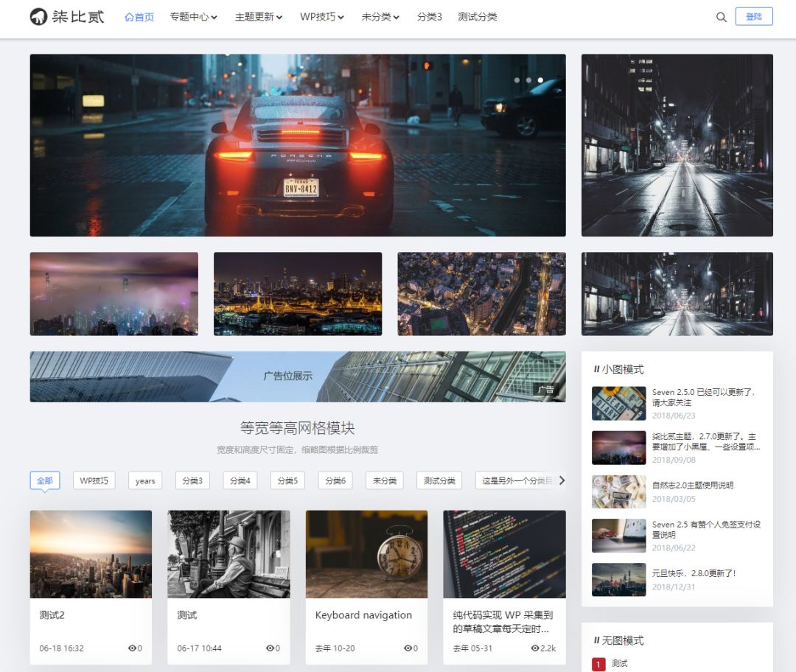Select the 这是另外一个分类 filter tab
The height and width of the screenshot is (672, 796).
pos(516,480)
